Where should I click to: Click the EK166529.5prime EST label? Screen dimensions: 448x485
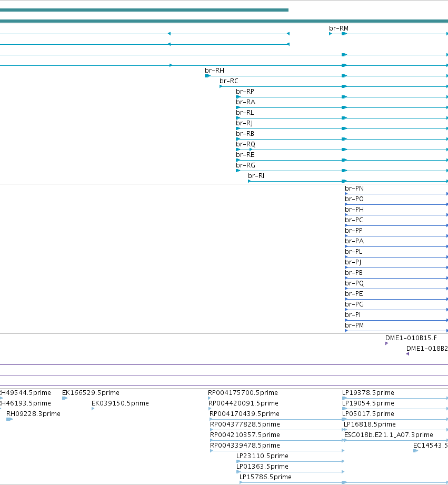pyautogui.click(x=91, y=392)
